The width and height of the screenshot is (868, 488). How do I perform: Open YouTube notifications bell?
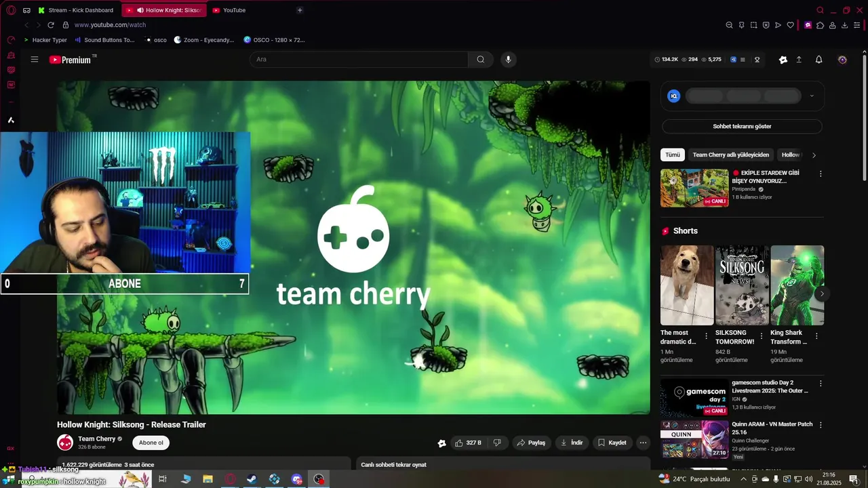tap(818, 60)
